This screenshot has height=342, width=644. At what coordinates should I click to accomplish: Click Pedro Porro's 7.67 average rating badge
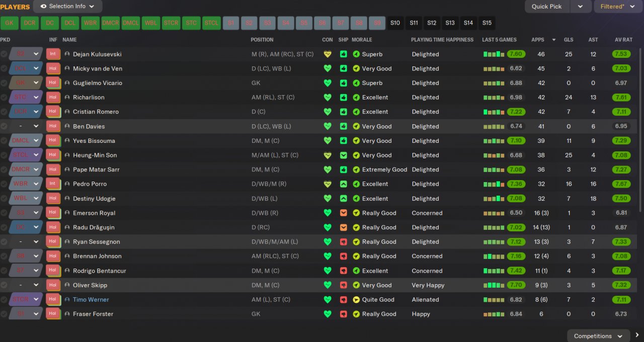pos(621,184)
